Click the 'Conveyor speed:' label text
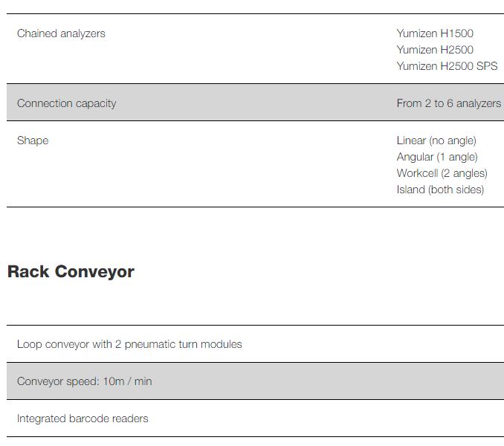Screen dimensions: 504x446 coord(58,381)
